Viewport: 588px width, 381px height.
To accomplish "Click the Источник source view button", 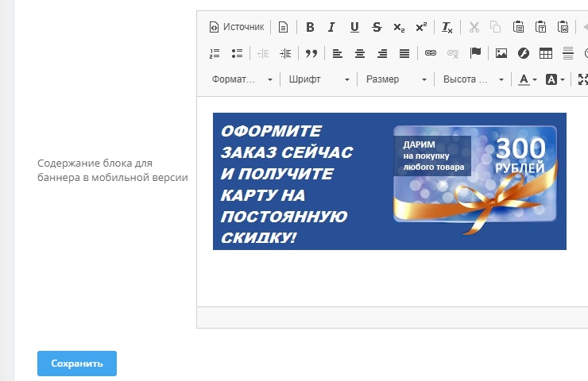I will point(236,27).
